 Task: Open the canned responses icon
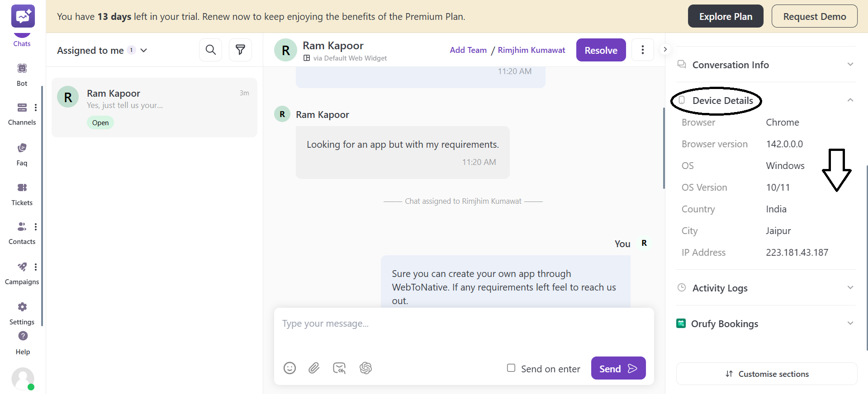click(x=339, y=368)
